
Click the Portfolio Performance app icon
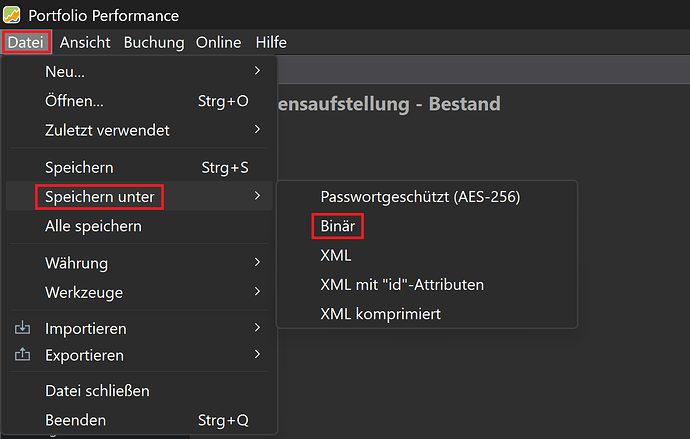pyautogui.click(x=13, y=15)
